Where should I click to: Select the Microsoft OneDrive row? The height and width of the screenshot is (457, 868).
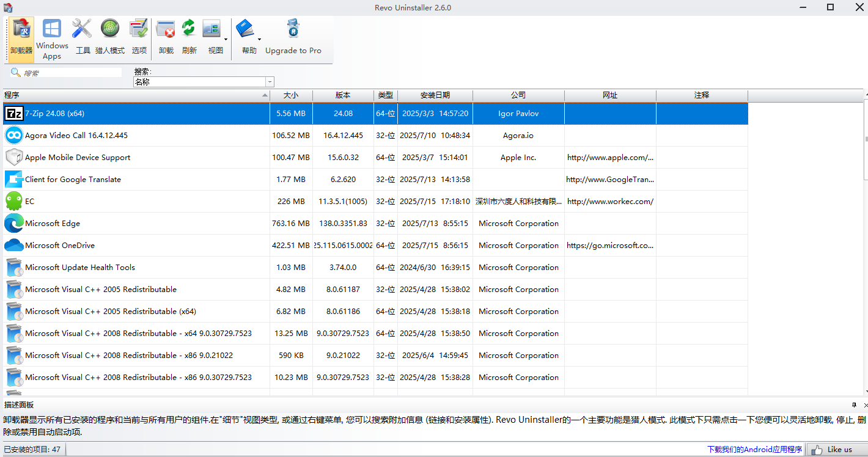pyautogui.click(x=376, y=246)
